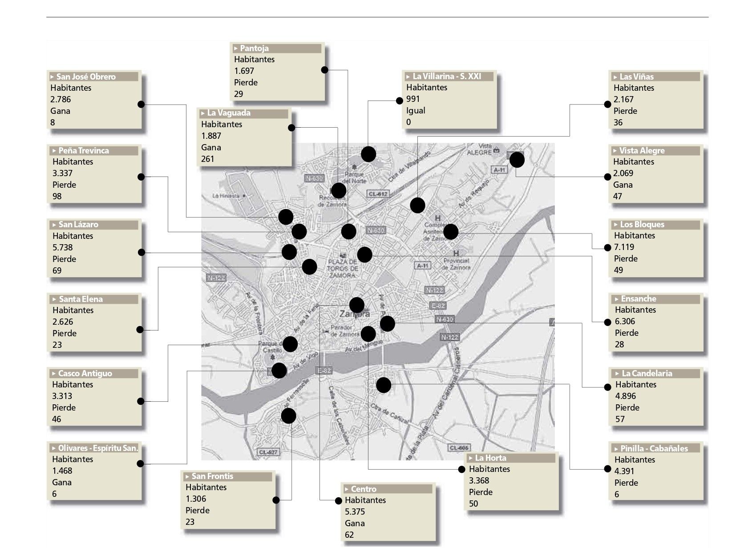Select the Igual status in La Villarina
Image resolution: width=756 pixels, height=556 pixels.
(416, 110)
